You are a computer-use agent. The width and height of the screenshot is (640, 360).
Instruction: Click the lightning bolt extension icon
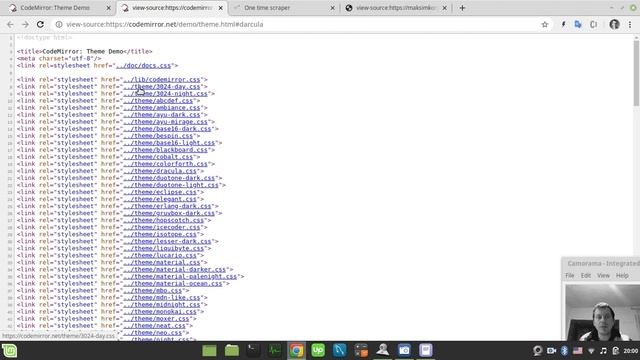pyautogui.click(x=563, y=24)
